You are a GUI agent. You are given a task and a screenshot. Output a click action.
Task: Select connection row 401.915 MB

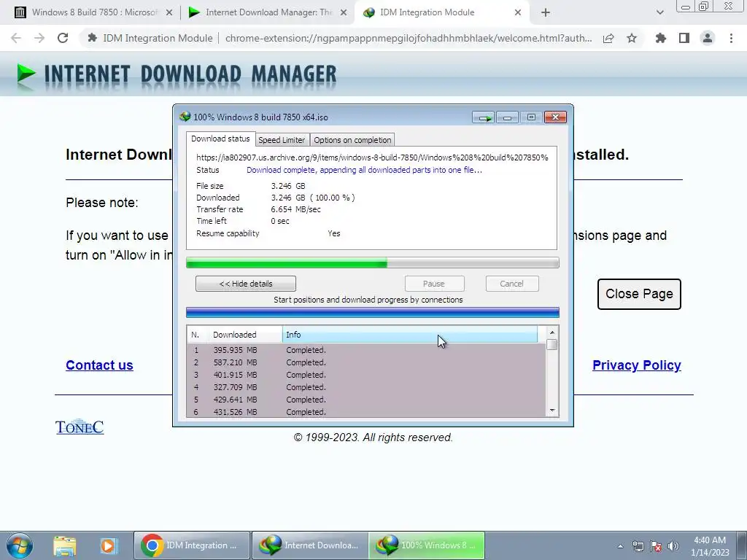(366, 375)
